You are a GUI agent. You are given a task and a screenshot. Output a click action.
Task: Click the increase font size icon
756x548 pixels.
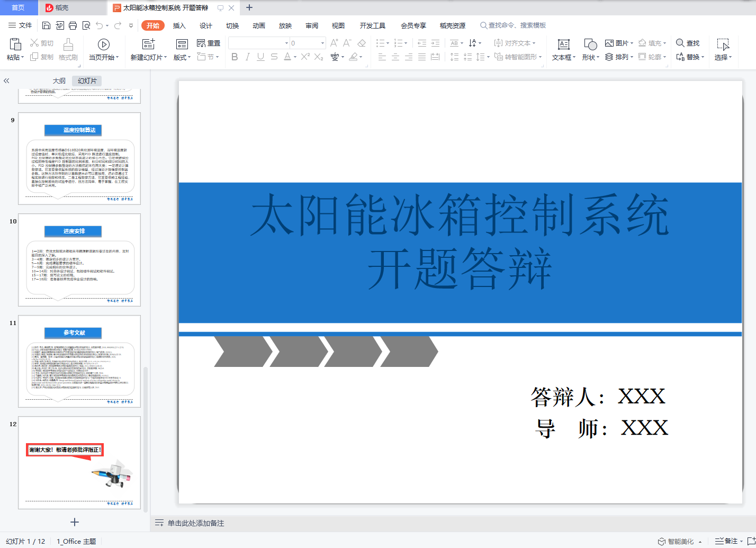pos(334,43)
